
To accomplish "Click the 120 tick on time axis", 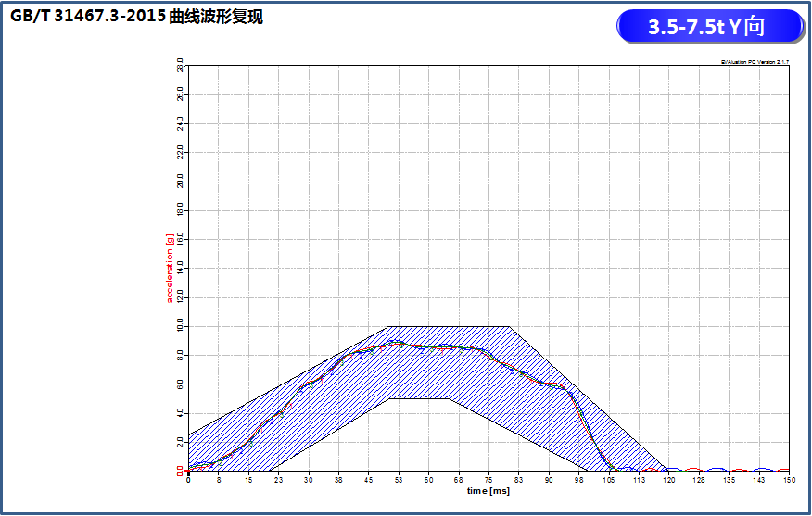I will click(x=668, y=480).
